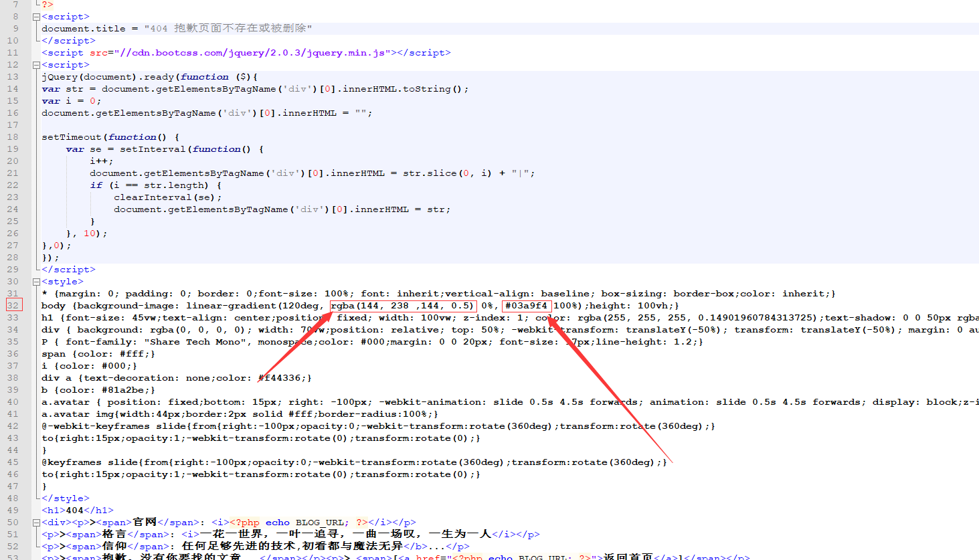Click line number 32 in the margin
This screenshot has height=560, width=979.
tap(13, 306)
